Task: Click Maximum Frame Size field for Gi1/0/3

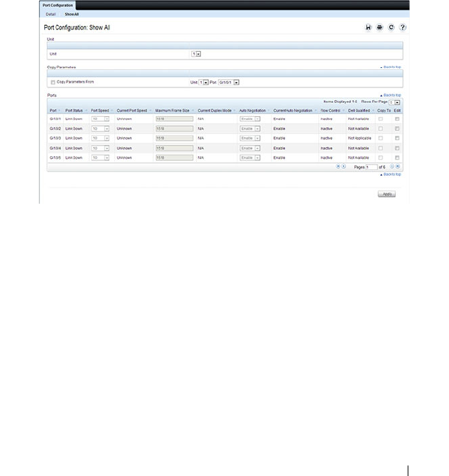Action: click(174, 138)
